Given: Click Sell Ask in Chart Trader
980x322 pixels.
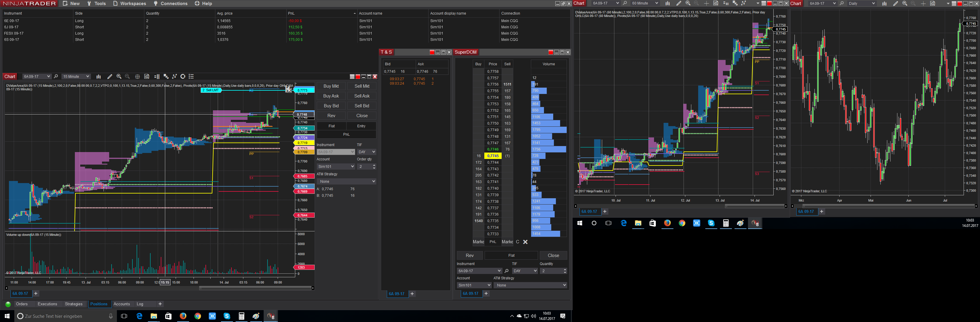Looking at the screenshot, I should point(362,96).
